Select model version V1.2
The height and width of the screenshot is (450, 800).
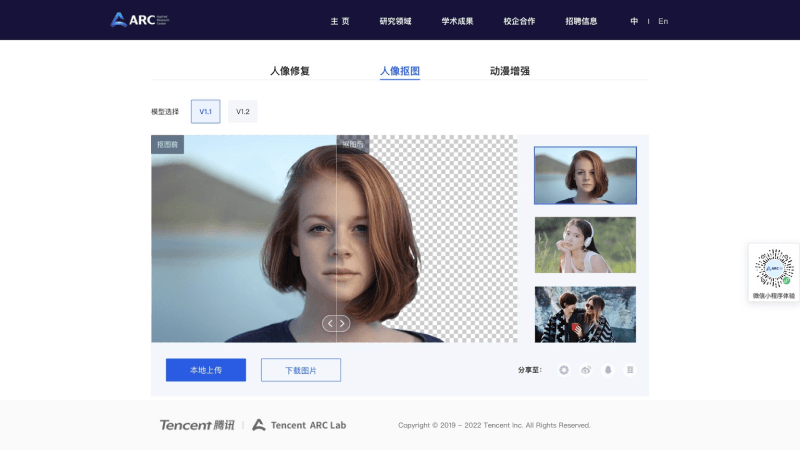[243, 112]
